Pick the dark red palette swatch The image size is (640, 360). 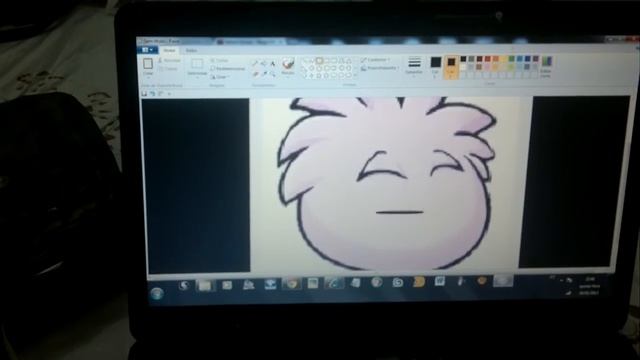(480, 59)
